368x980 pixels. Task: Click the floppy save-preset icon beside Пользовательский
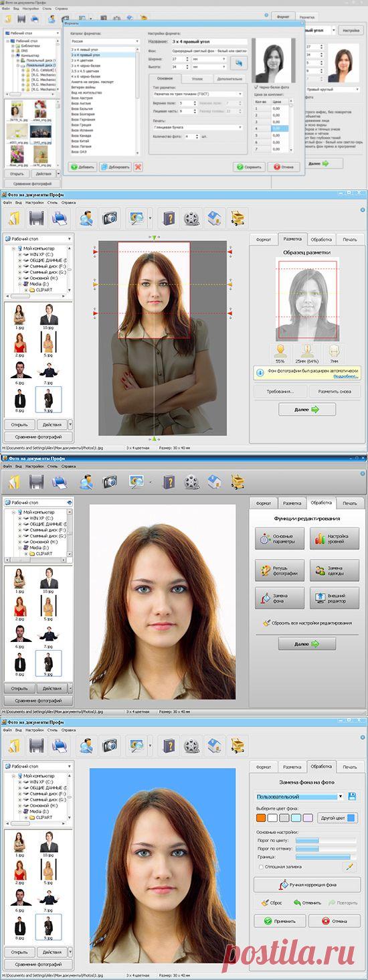pos(352,797)
